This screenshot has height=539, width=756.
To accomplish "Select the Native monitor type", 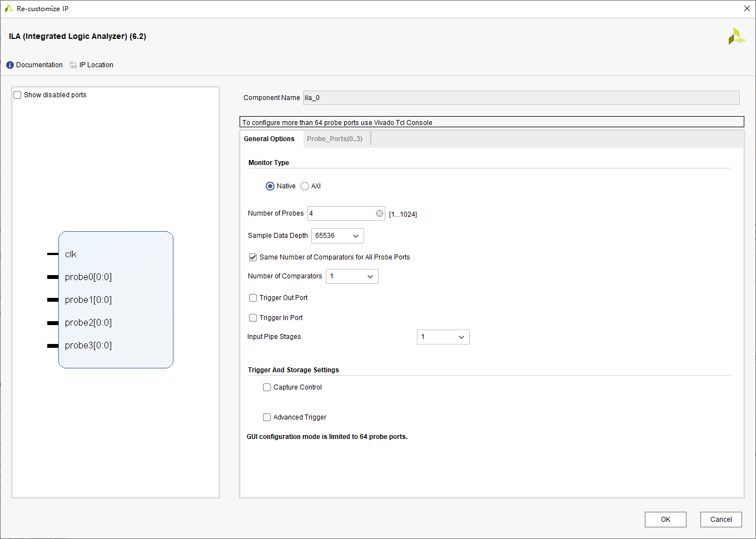I will [x=270, y=186].
